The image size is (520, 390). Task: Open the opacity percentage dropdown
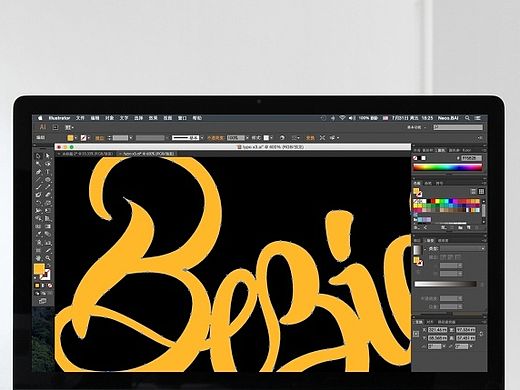pyautogui.click(x=247, y=138)
